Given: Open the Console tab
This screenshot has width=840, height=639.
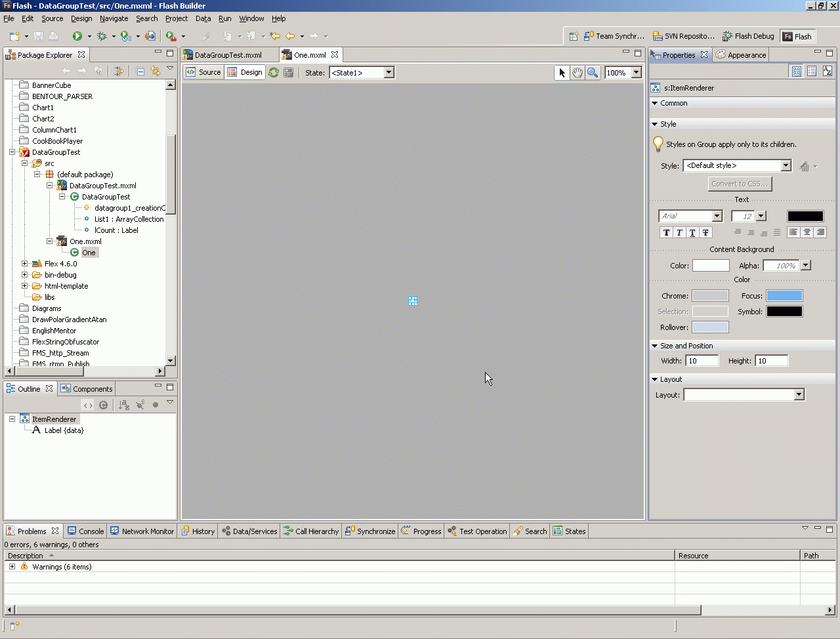Looking at the screenshot, I should (85, 531).
